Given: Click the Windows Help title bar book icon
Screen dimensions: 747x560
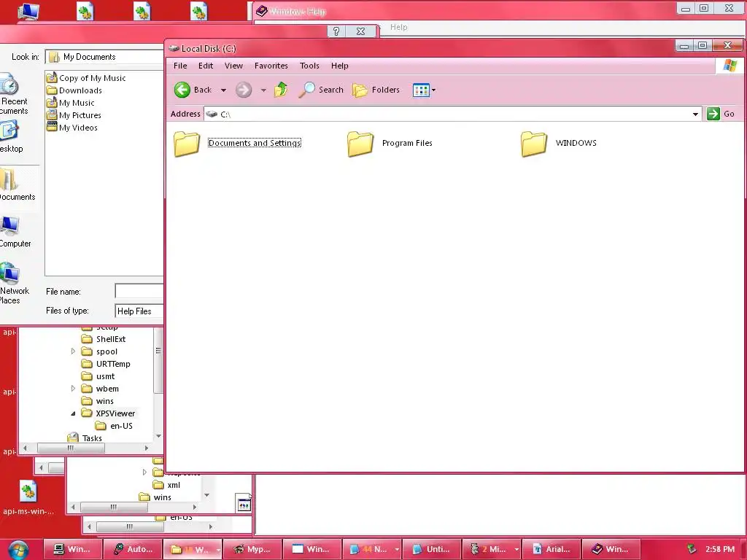Looking at the screenshot, I should tap(262, 11).
